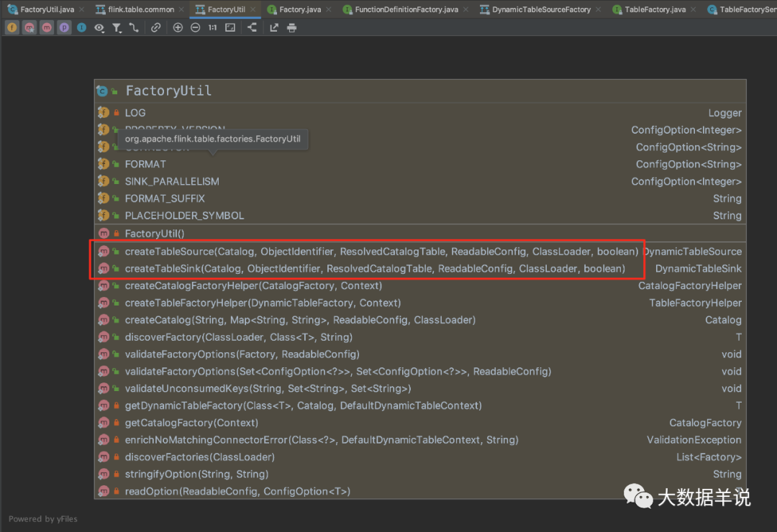
Task: Select the LOG field row
Action: point(420,113)
